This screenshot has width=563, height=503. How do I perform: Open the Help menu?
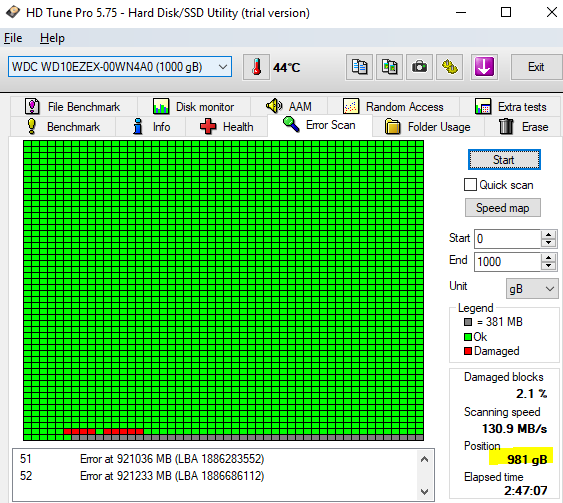(x=52, y=38)
